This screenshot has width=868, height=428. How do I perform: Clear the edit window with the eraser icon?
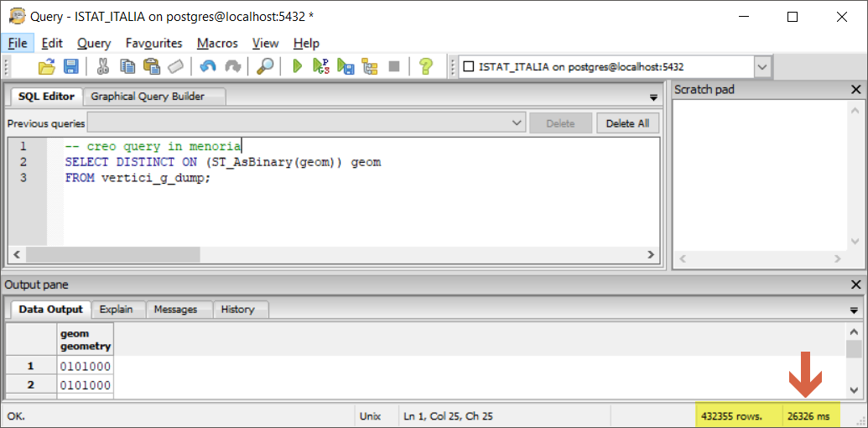(x=175, y=66)
